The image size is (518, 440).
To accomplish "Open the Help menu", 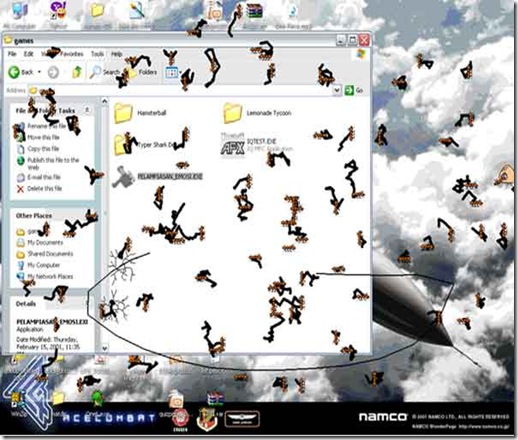I will [116, 54].
